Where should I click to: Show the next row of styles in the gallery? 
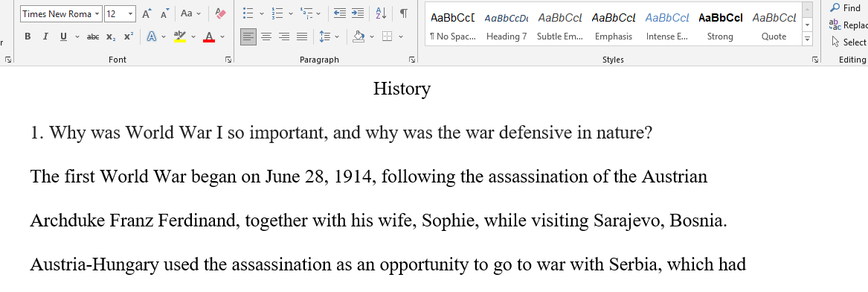click(x=807, y=25)
